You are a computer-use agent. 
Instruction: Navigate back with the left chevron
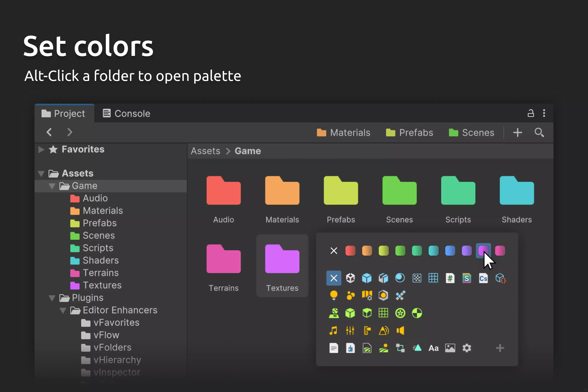(49, 132)
